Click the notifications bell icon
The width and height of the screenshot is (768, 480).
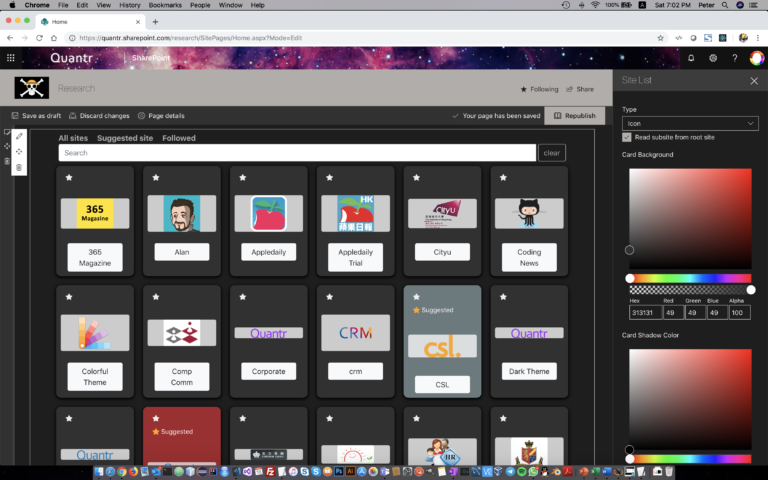[691, 58]
